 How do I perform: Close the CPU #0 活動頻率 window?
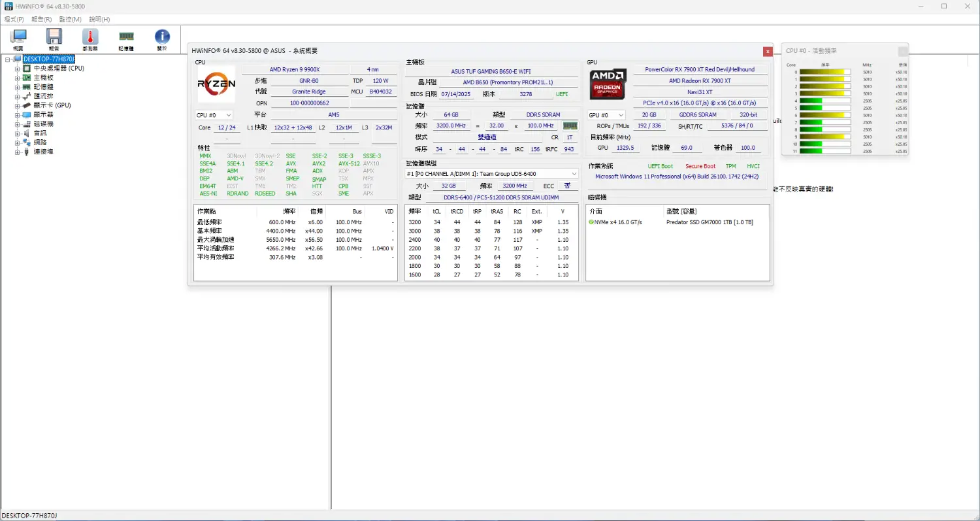903,51
